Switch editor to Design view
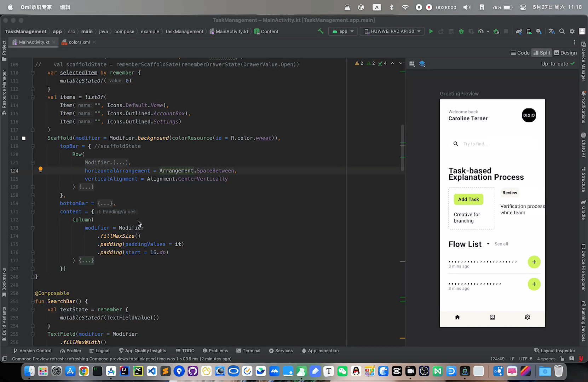The width and height of the screenshot is (588, 382). click(565, 53)
